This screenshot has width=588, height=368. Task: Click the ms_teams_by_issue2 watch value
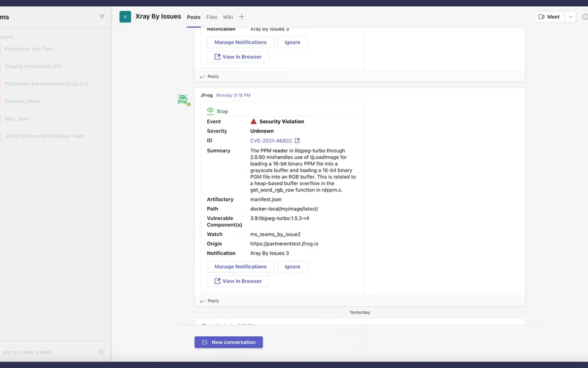275,234
